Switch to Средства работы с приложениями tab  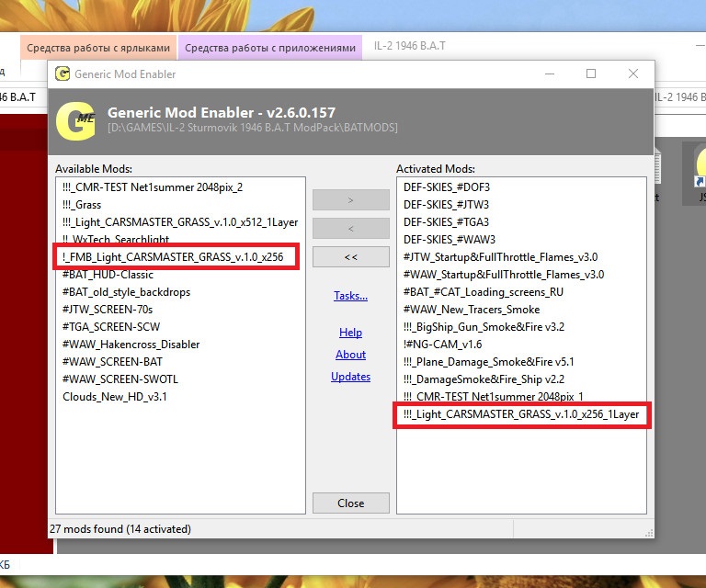(270, 48)
